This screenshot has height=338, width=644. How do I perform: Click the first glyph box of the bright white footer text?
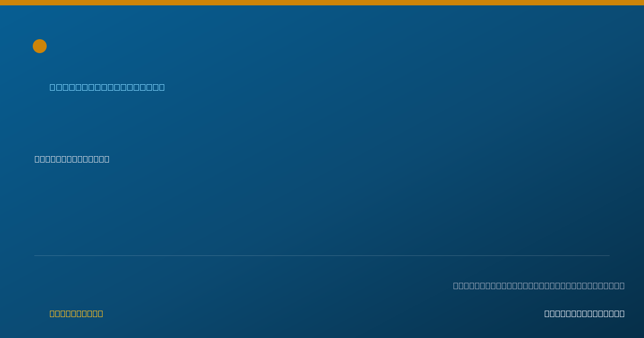(547, 313)
